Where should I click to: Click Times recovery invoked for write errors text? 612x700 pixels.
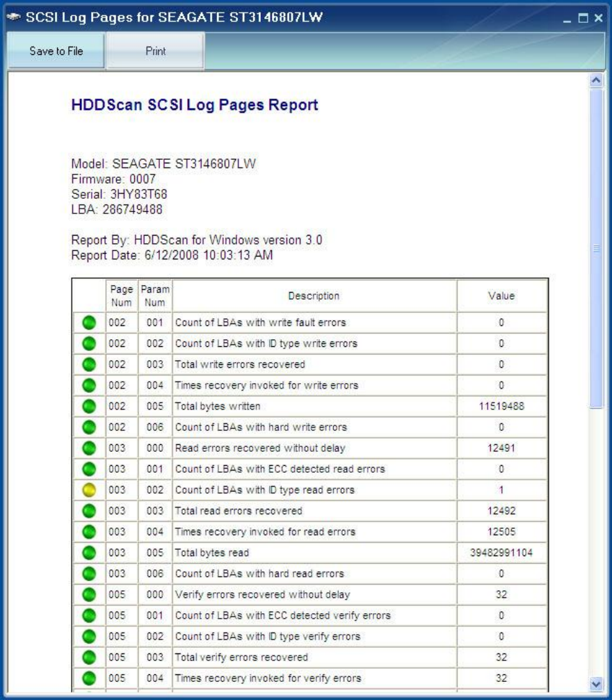coord(266,385)
